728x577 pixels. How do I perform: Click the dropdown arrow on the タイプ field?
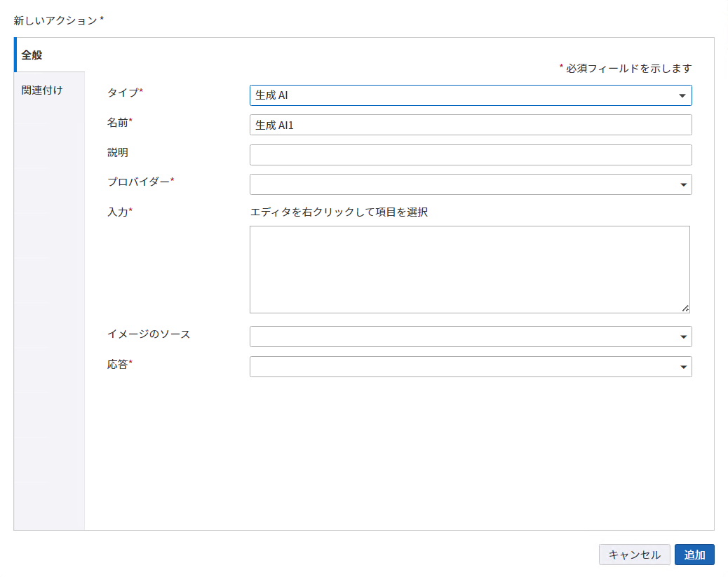682,95
